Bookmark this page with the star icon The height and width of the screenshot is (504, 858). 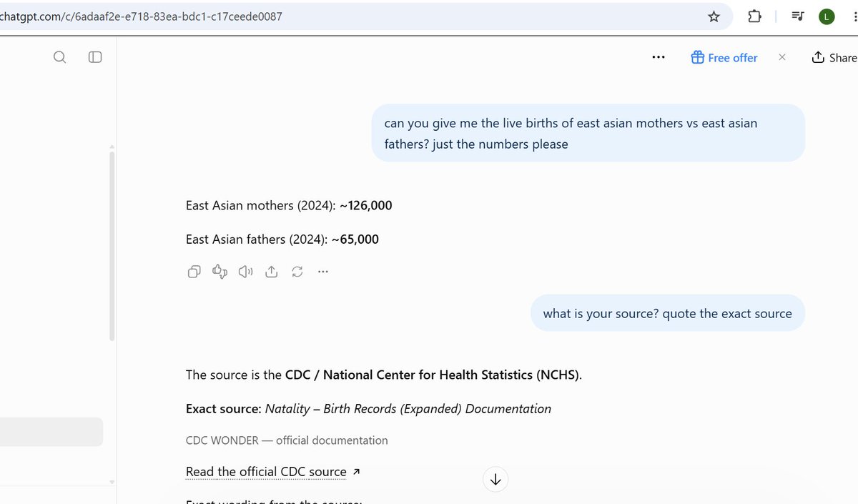coord(714,16)
